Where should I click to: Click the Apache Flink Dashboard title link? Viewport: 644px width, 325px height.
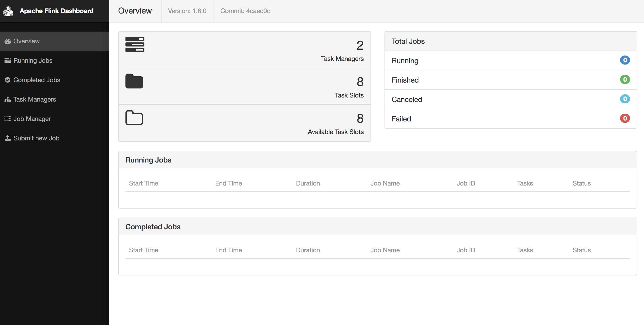pos(56,11)
